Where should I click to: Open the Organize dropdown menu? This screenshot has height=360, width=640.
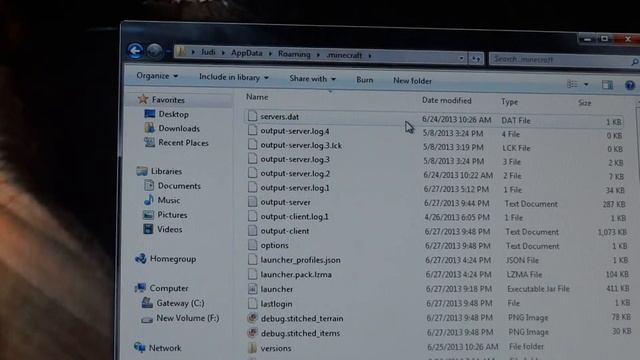tap(157, 76)
